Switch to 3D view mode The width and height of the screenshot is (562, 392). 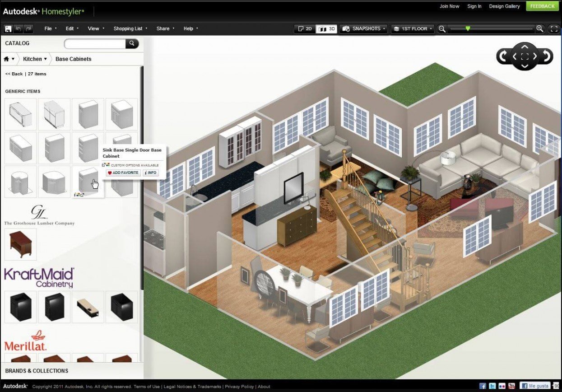click(326, 28)
